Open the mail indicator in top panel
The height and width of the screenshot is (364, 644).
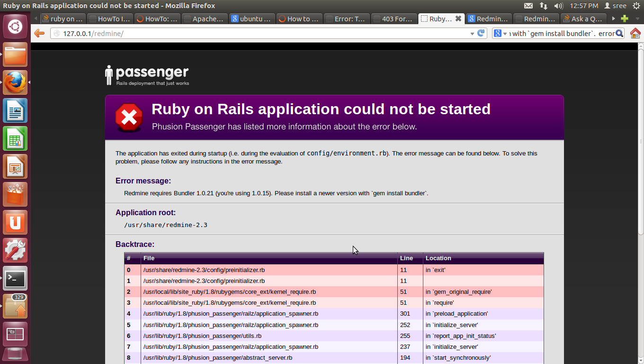[x=528, y=6]
